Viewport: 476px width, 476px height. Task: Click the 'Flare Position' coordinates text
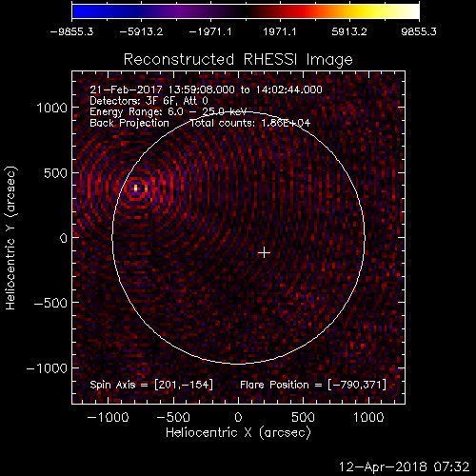pos(313,385)
